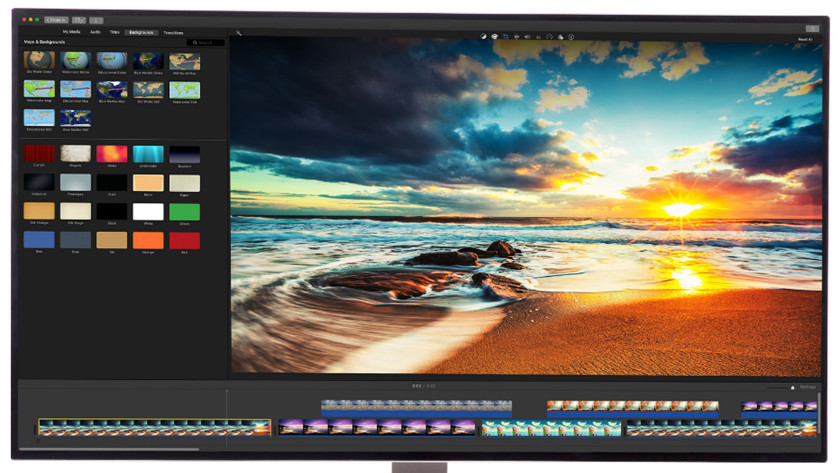Open the Color Balance tool
Viewport: 840px width, 473px height.
[482, 36]
